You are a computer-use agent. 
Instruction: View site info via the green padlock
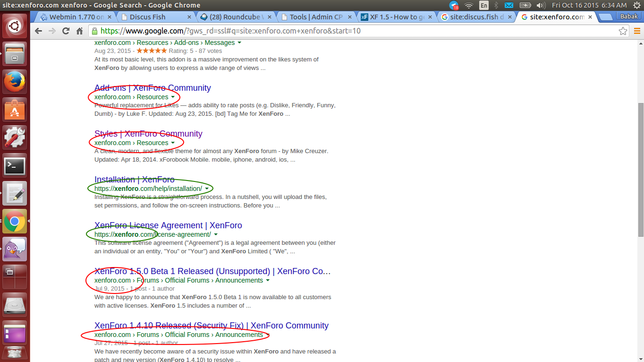(x=95, y=31)
